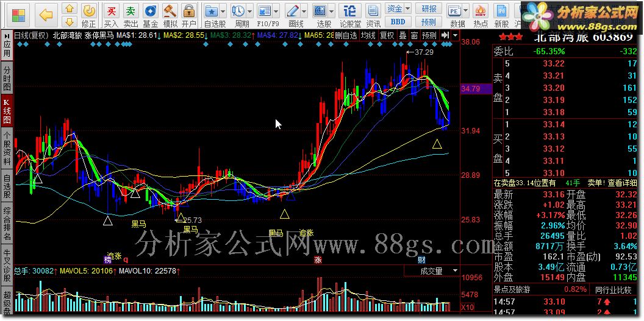Click the 卖出 sell icon
The image size is (644, 321).
point(131,15)
